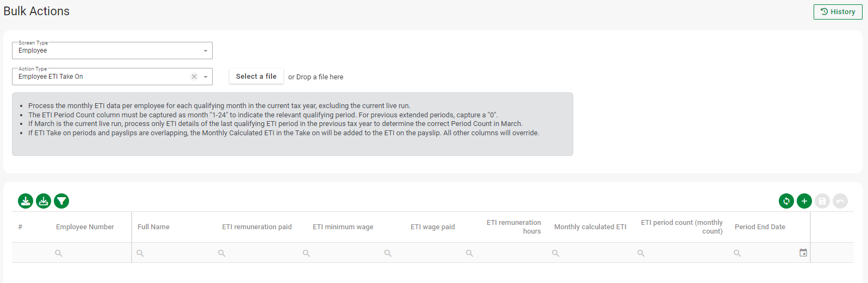Add a new row with the plus icon
The image size is (868, 283).
804,201
